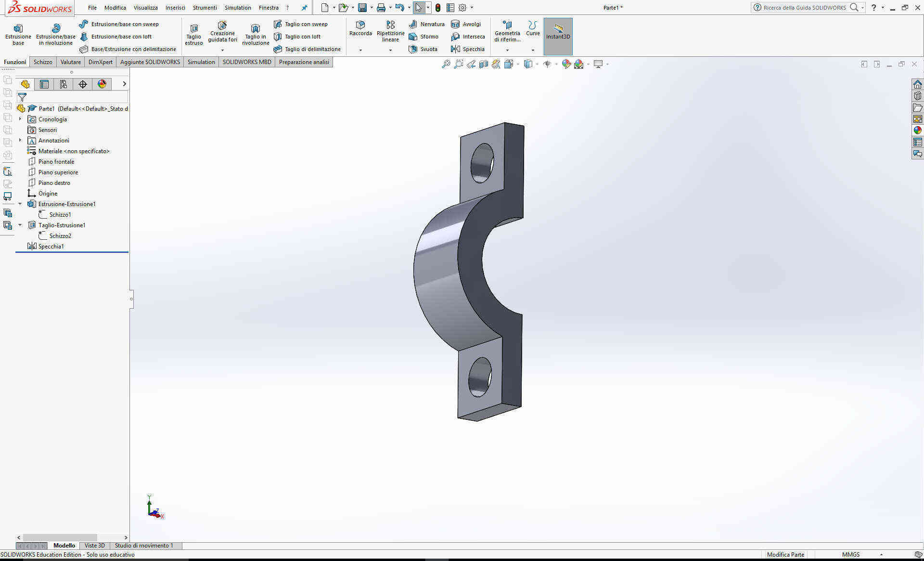This screenshot has width=924, height=561.
Task: Expand the Annotazioni tree node
Action: point(20,140)
